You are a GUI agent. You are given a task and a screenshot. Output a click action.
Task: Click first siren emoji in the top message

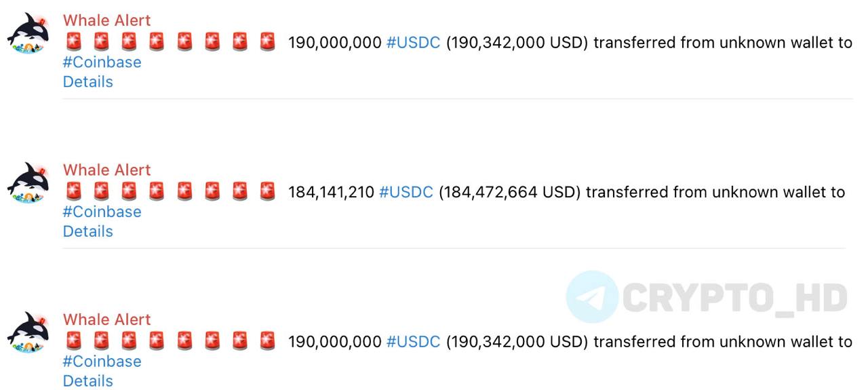pyautogui.click(x=74, y=42)
